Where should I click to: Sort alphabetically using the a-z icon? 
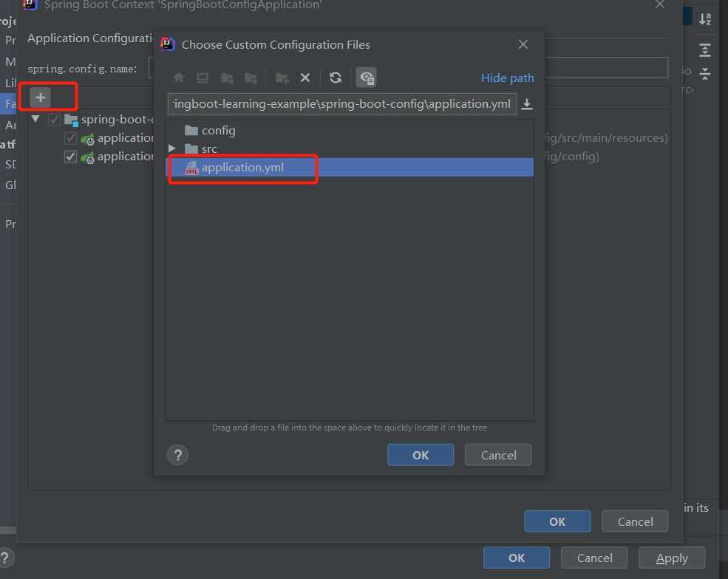click(x=705, y=18)
